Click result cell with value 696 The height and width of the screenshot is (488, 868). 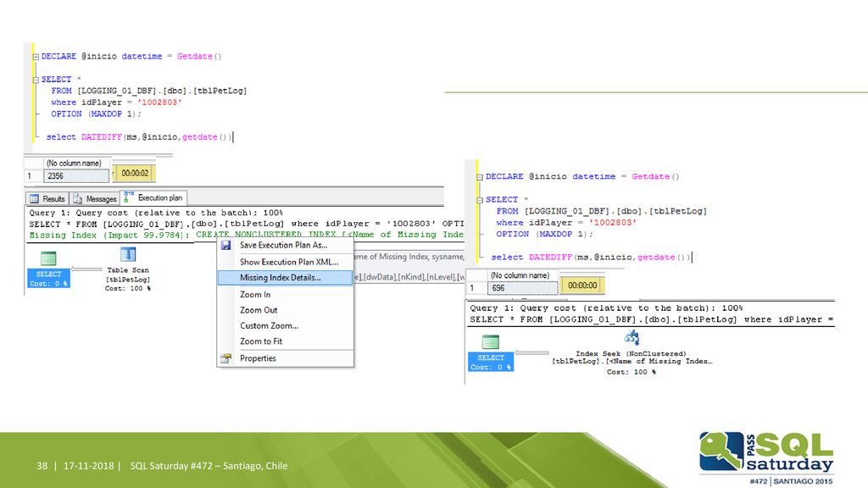pyautogui.click(x=522, y=288)
